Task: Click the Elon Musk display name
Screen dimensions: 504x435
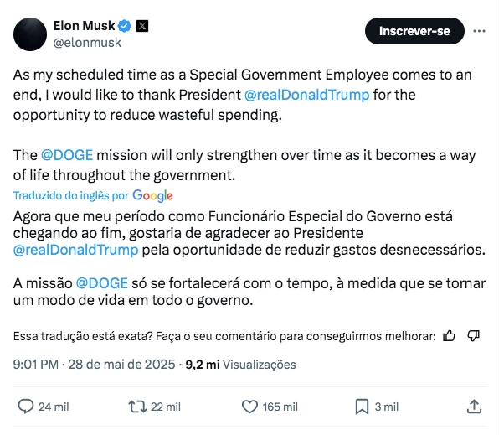Action: tap(84, 25)
